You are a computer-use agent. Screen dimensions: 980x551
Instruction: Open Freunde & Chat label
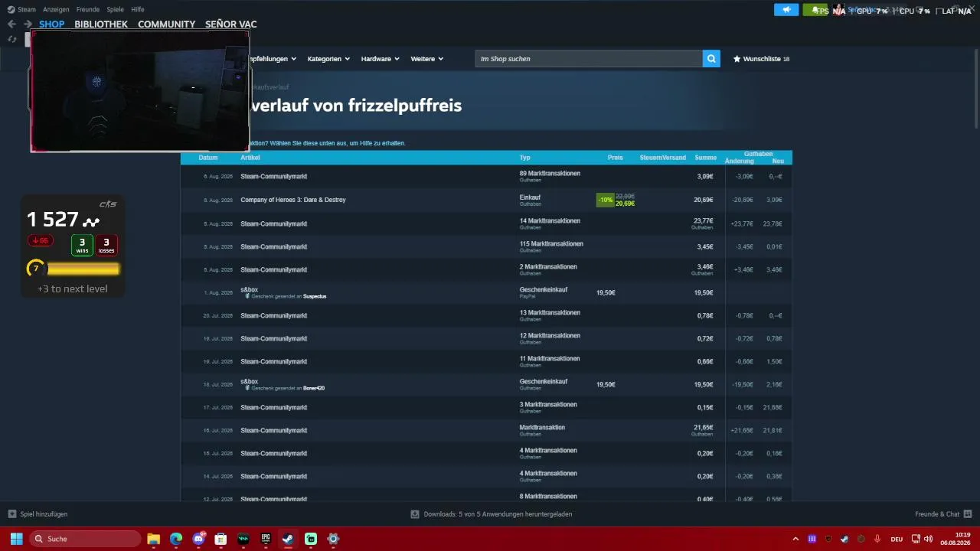[x=937, y=514]
